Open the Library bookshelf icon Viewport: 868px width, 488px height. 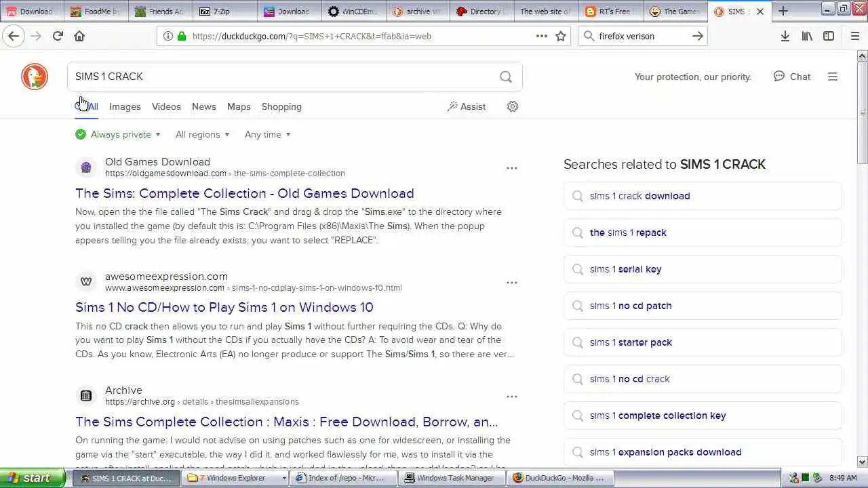807,36
